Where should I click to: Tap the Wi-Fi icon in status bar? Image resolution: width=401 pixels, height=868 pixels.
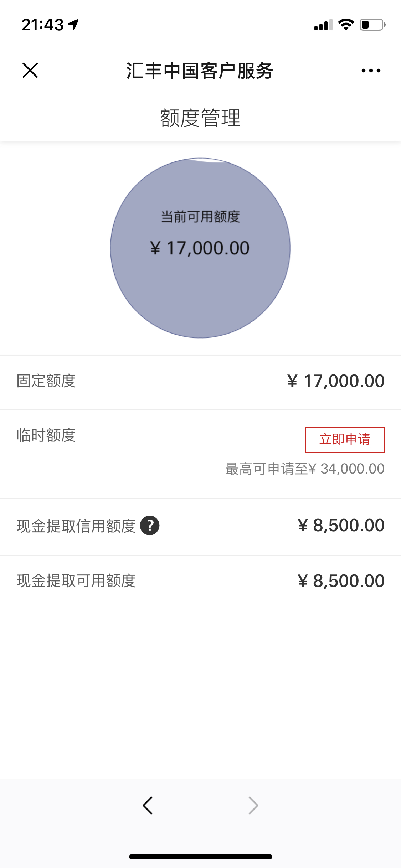coord(346,24)
